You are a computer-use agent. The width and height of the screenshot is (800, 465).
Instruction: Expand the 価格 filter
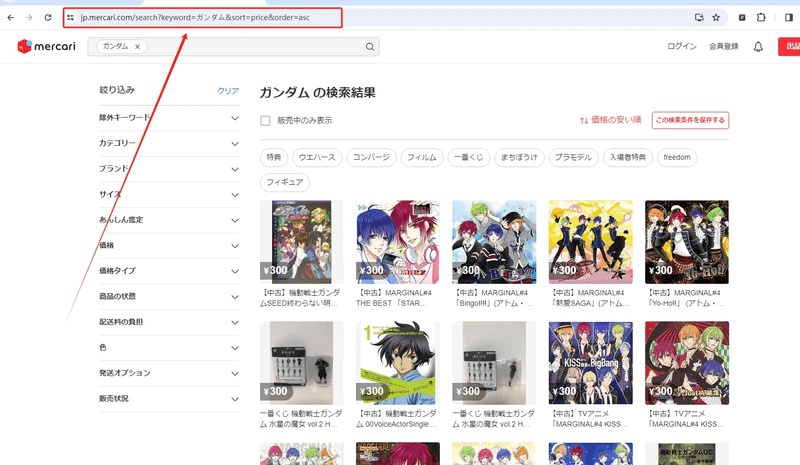pyautogui.click(x=169, y=246)
